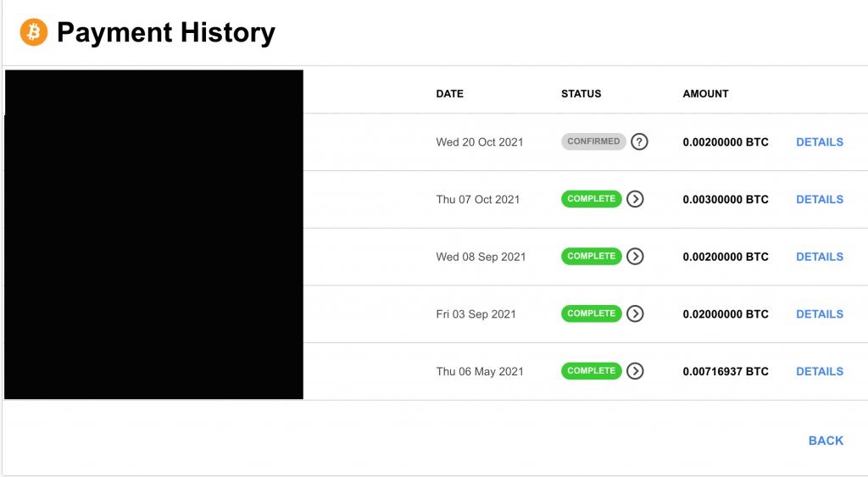
Task: Click the orange Bitcoin logo icon
Action: pos(34,32)
